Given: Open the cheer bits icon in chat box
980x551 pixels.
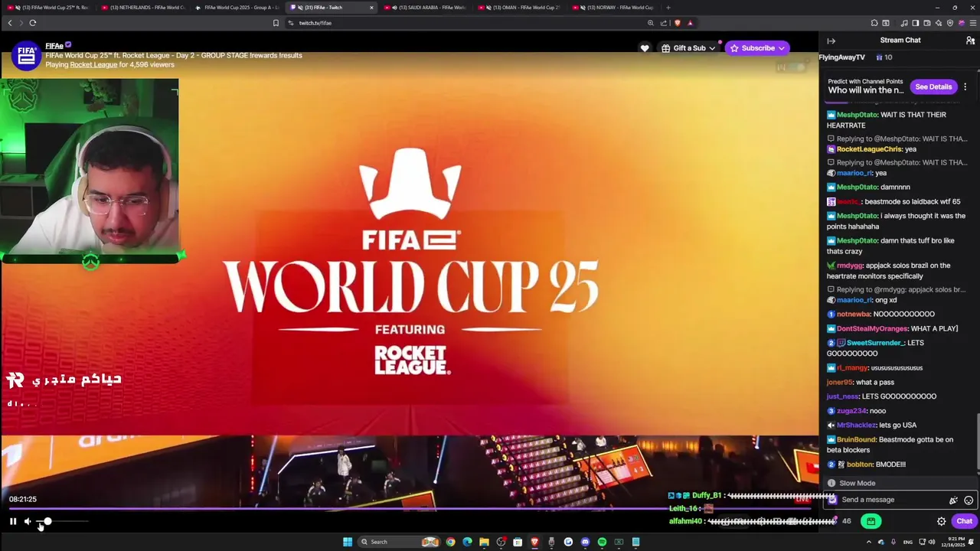Looking at the screenshot, I should click(953, 500).
